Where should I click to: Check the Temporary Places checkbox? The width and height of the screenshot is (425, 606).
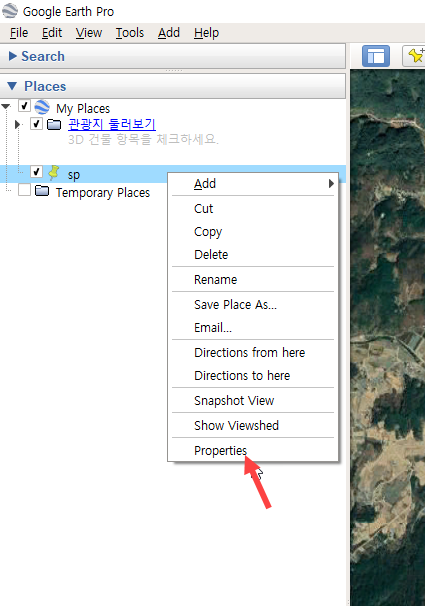[x=24, y=190]
